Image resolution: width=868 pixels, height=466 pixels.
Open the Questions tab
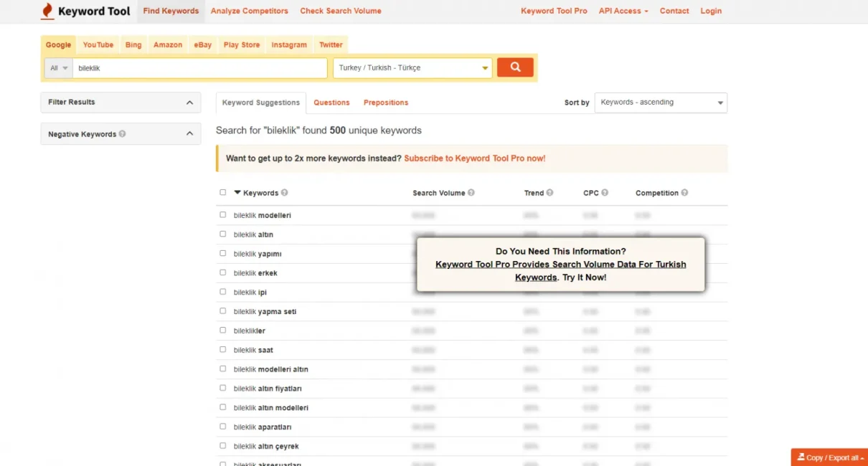331,103
